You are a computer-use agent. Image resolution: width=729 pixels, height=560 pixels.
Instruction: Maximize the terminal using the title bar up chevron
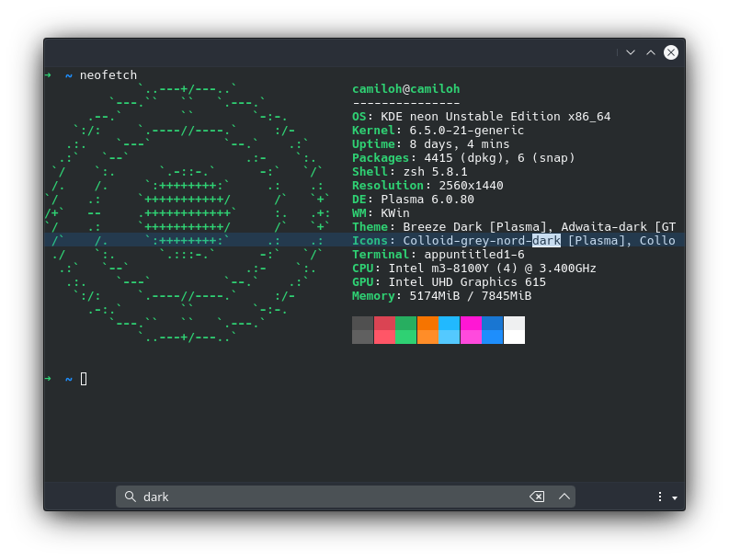pos(651,52)
